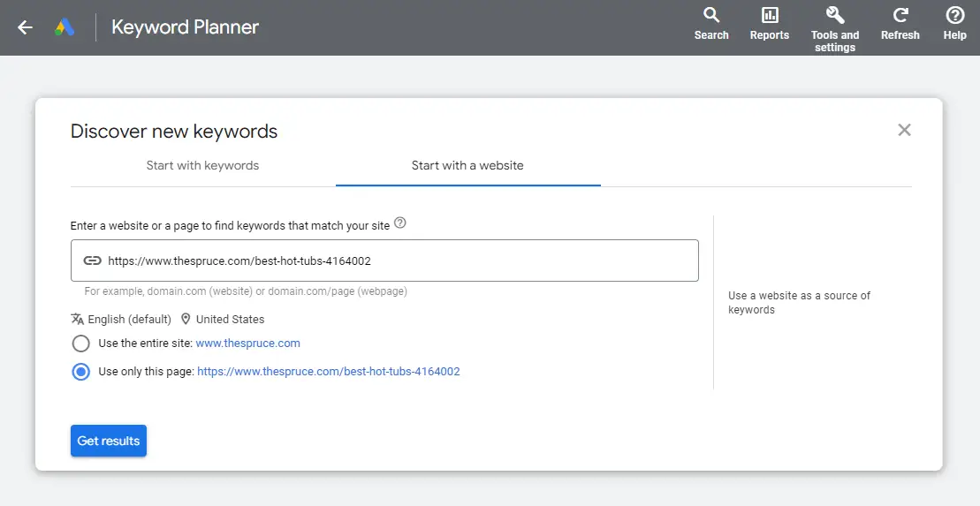This screenshot has height=506, width=980.
Task: Click the 'For example, domain.com' hint text
Action: [x=246, y=291]
